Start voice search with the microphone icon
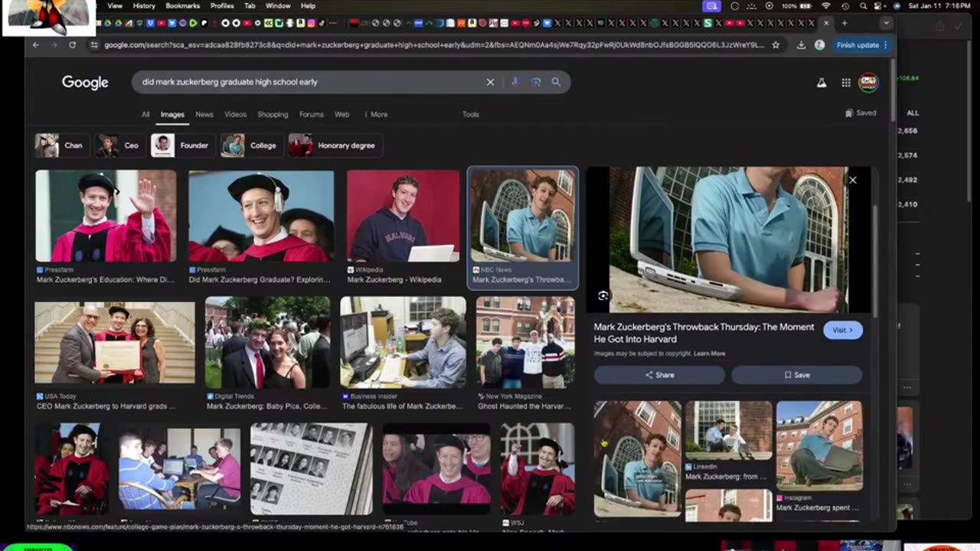The width and height of the screenshot is (980, 551). 514,82
